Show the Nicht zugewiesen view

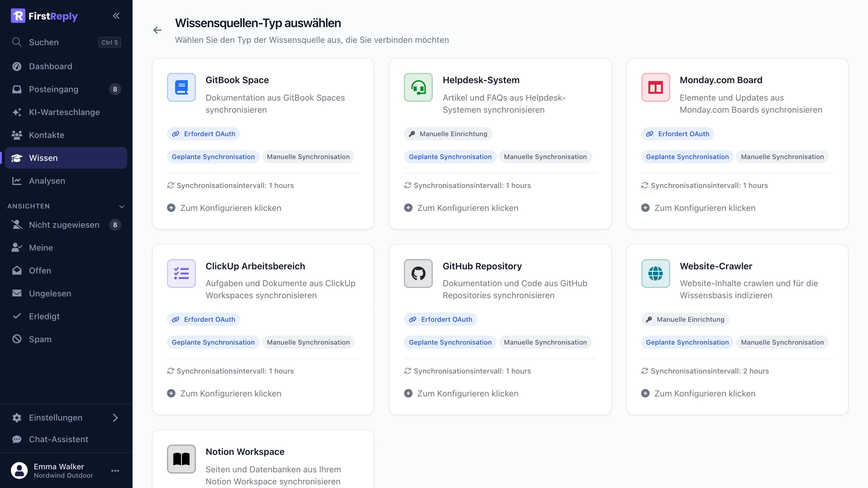(66, 225)
